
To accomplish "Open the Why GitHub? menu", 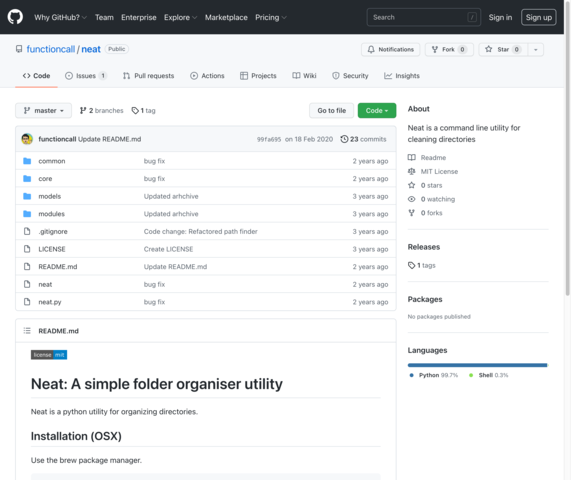I will point(60,17).
